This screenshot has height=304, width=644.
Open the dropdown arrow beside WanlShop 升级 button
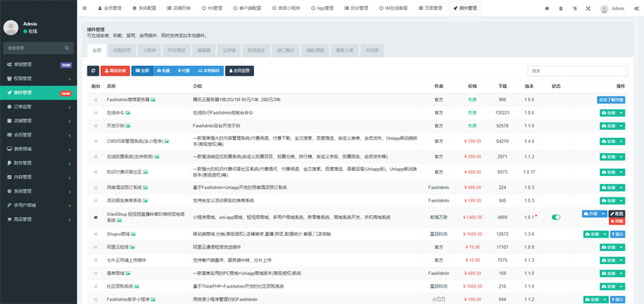[x=604, y=213]
